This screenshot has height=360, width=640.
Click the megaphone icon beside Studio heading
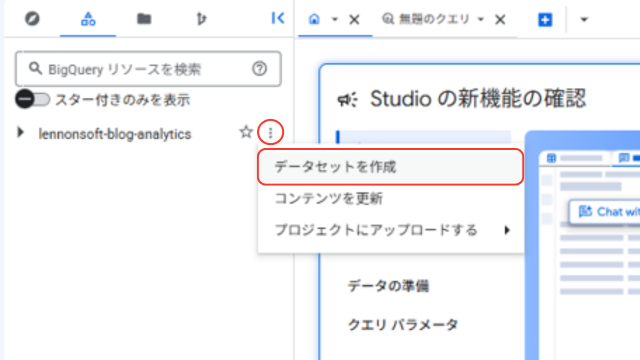point(347,100)
